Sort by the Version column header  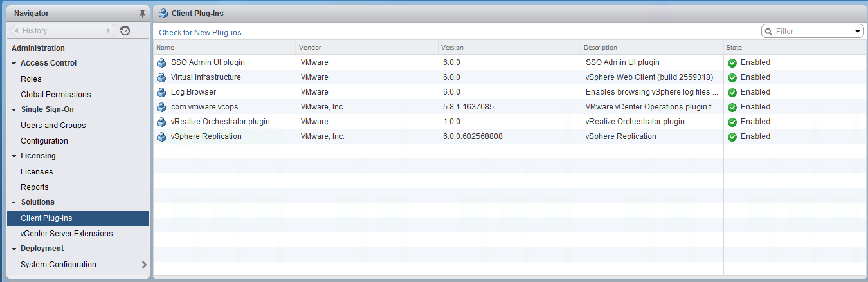tap(509, 48)
